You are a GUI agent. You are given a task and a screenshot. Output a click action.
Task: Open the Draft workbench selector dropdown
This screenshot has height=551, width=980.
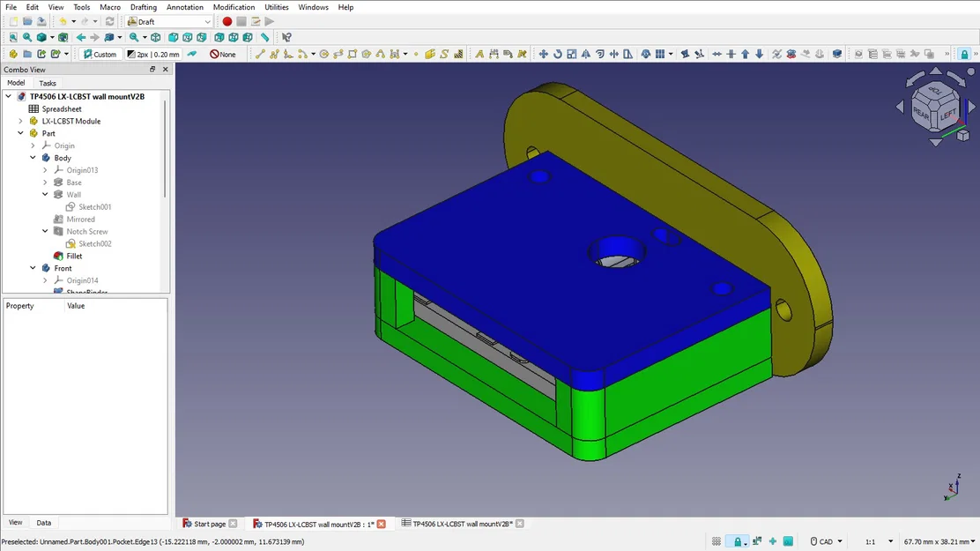click(x=169, y=21)
